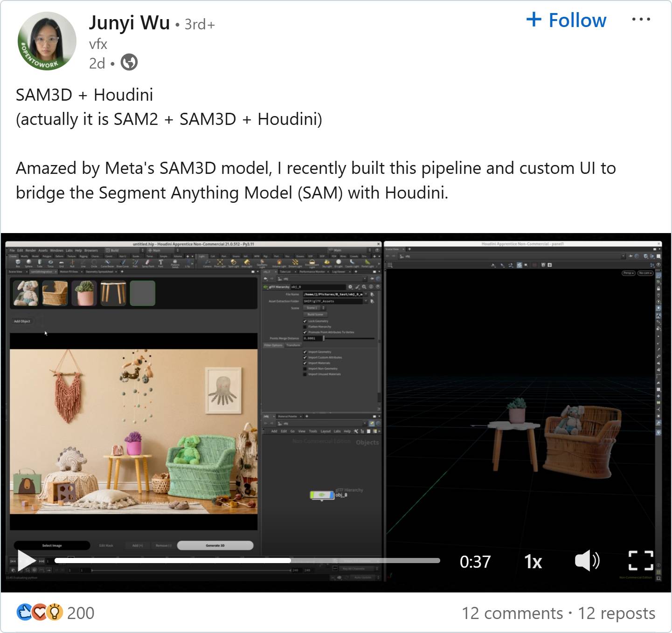Image resolution: width=672 pixels, height=633 pixels.
Task: Enable the Import Unused Materials checkbox
Action: (x=305, y=374)
